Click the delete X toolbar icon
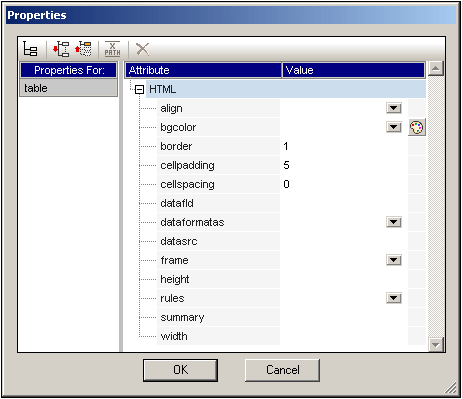 [142, 49]
